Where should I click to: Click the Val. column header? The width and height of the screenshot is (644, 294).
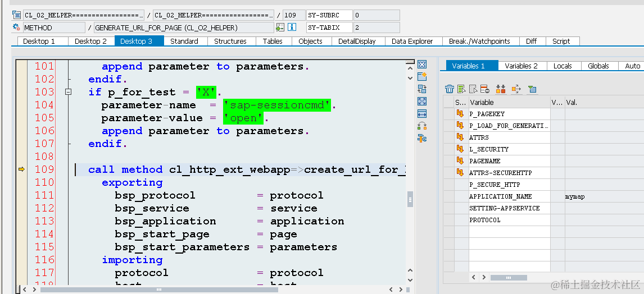[x=604, y=102]
